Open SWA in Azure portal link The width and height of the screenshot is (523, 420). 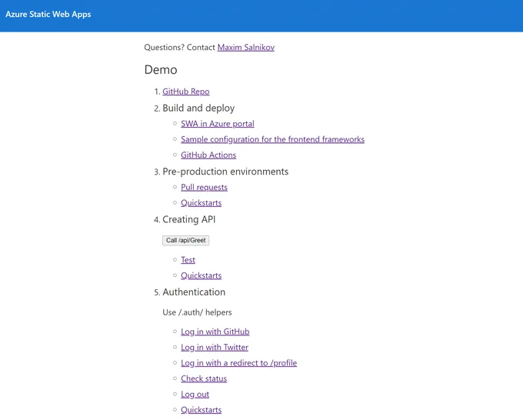[x=218, y=124]
